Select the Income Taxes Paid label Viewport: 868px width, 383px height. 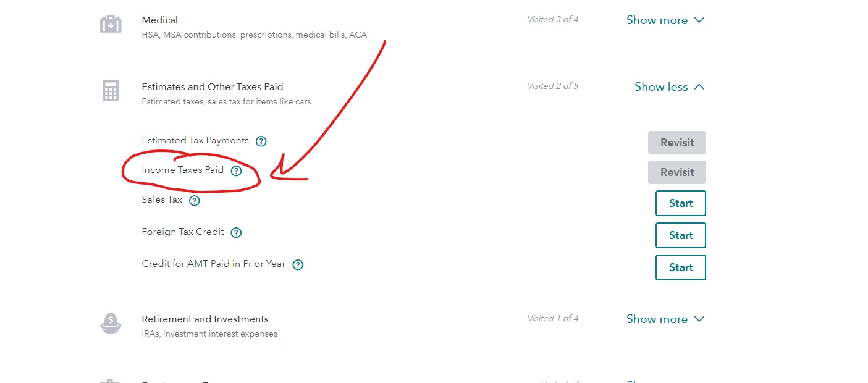point(183,170)
